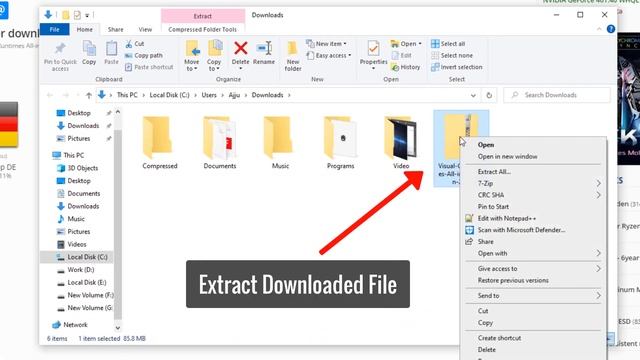Viewport: 640px width, 360px height.
Task: Click the Properties ribbon icon
Action: tap(373, 49)
